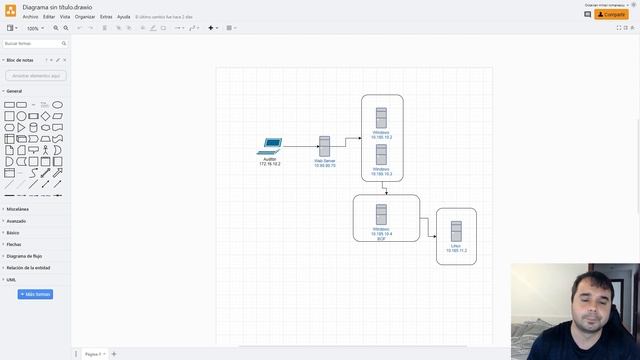The height and width of the screenshot is (360, 640).
Task: Open the Archivo menu
Action: point(30,17)
